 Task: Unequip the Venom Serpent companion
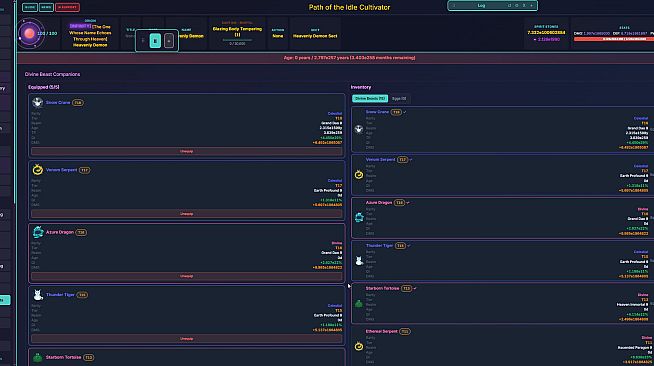(186, 213)
